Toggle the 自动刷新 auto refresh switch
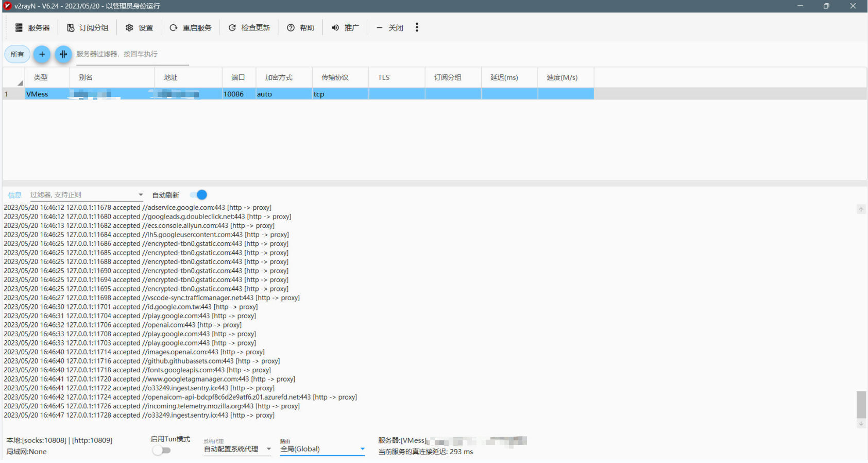The height and width of the screenshot is (463, 868). [x=198, y=195]
